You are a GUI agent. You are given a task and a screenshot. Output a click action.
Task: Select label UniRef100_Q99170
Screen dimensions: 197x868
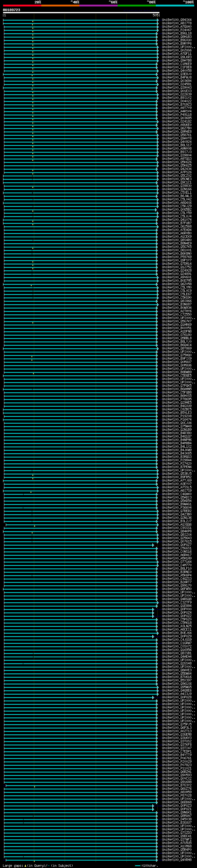[x=176, y=585]
